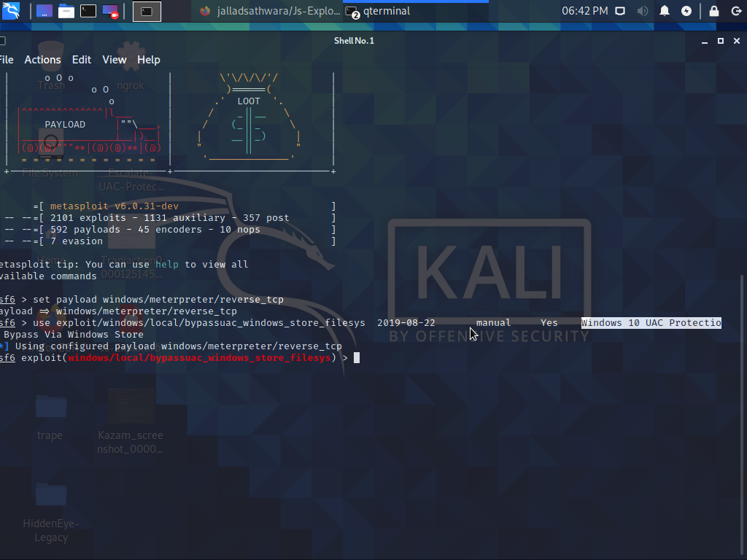Open the Edit menu
Screen dimensions: 747x560
82,60
